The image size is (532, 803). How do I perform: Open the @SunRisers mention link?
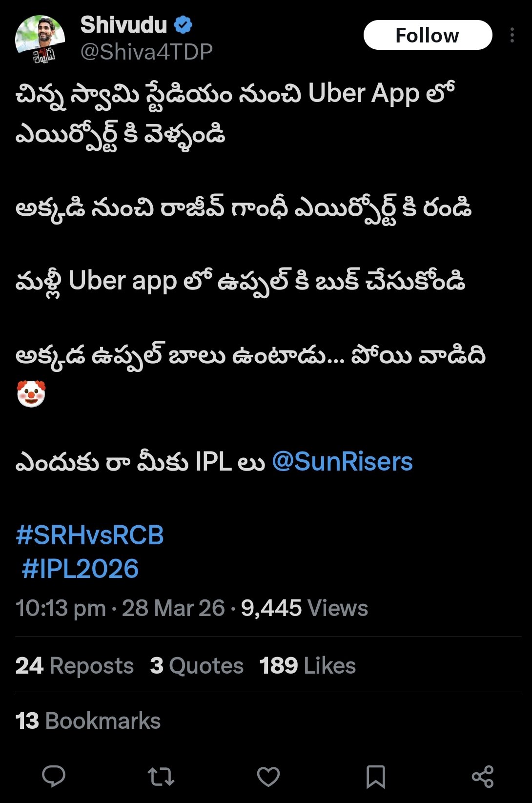click(x=342, y=461)
